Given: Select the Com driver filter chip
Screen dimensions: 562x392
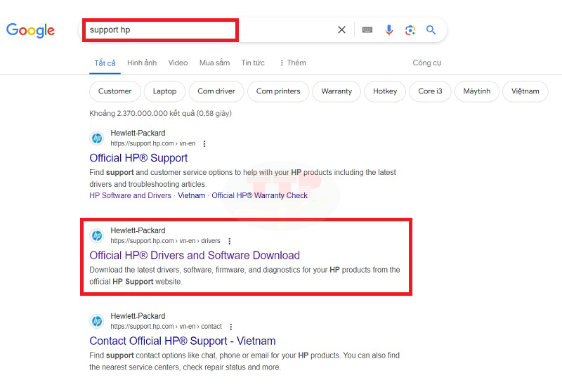Looking at the screenshot, I should pos(216,91).
